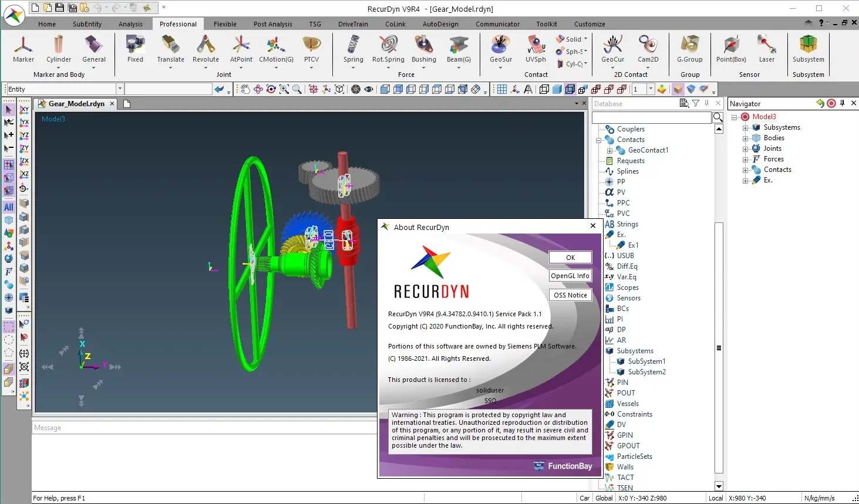The height and width of the screenshot is (504, 859).
Task: Click the RecurDyn application logo button
Action: [x=14, y=15]
